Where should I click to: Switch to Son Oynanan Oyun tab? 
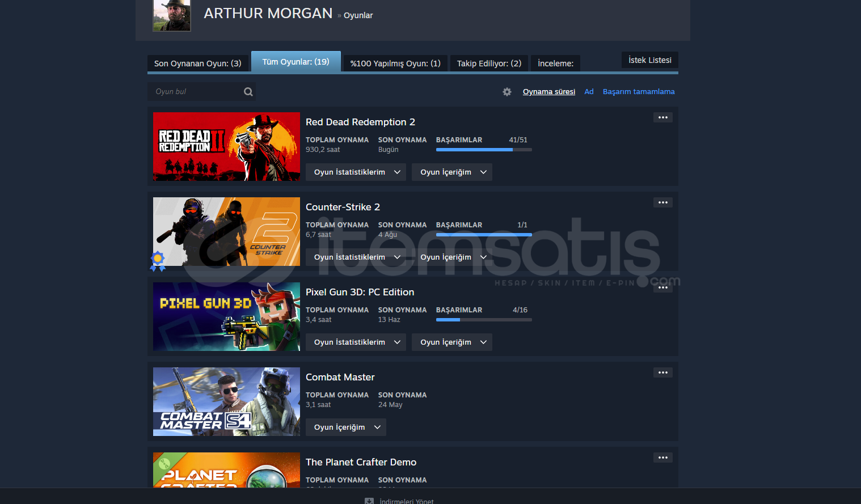(198, 63)
